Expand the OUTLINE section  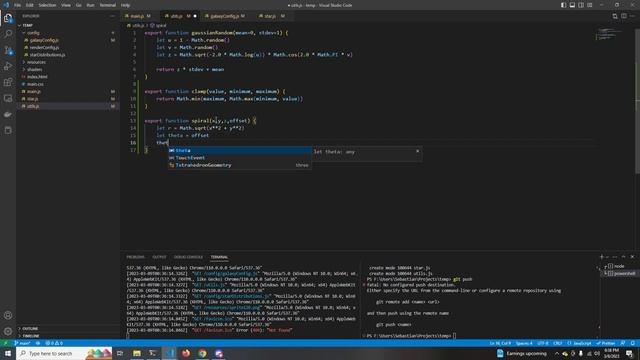tap(68, 328)
